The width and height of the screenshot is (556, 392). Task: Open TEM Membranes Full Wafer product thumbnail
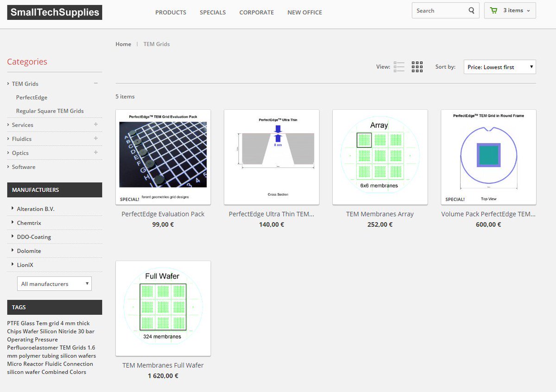pyautogui.click(x=163, y=307)
